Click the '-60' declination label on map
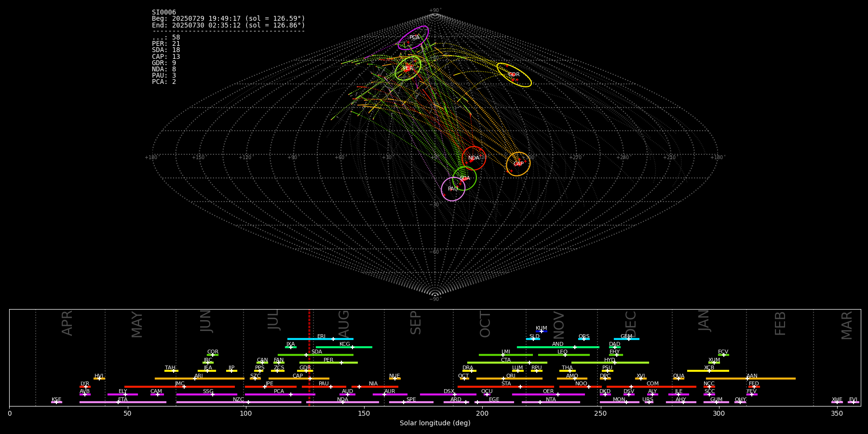Screen dimensions: 868x434 (x=434, y=252)
